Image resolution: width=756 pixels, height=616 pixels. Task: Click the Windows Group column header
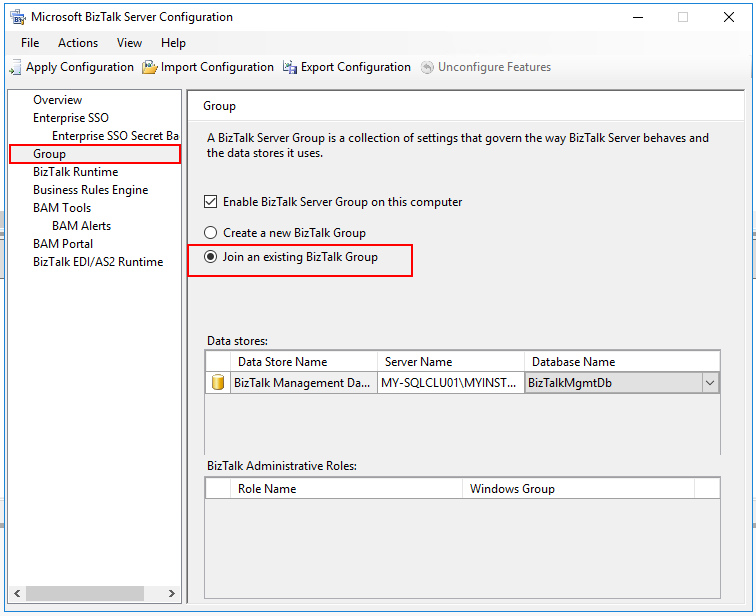pyautogui.click(x=578, y=489)
